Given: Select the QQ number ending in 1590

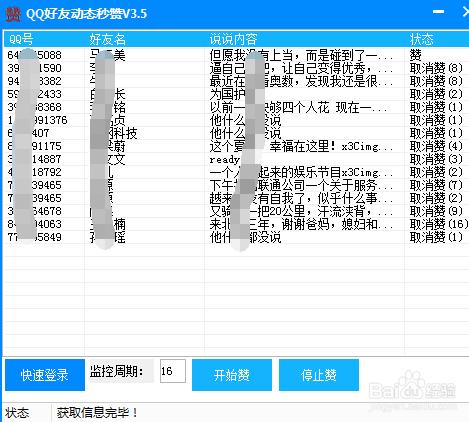Looking at the screenshot, I should pyautogui.click(x=35, y=68).
